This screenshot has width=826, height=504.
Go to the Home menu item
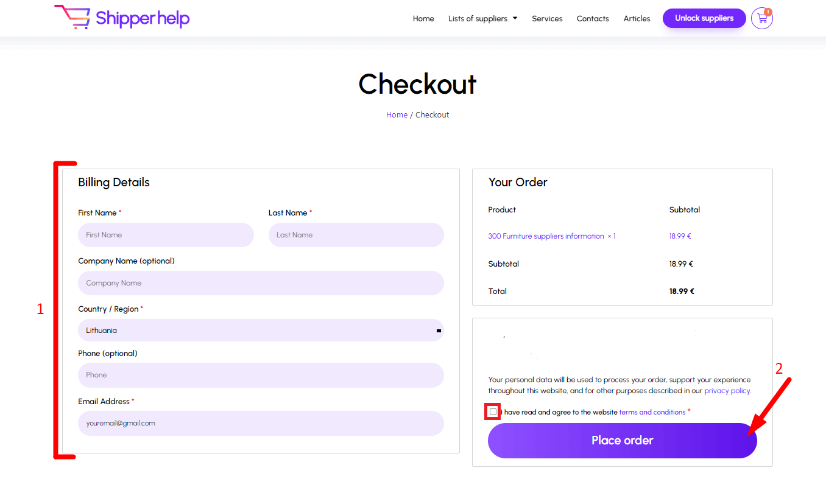[423, 18]
